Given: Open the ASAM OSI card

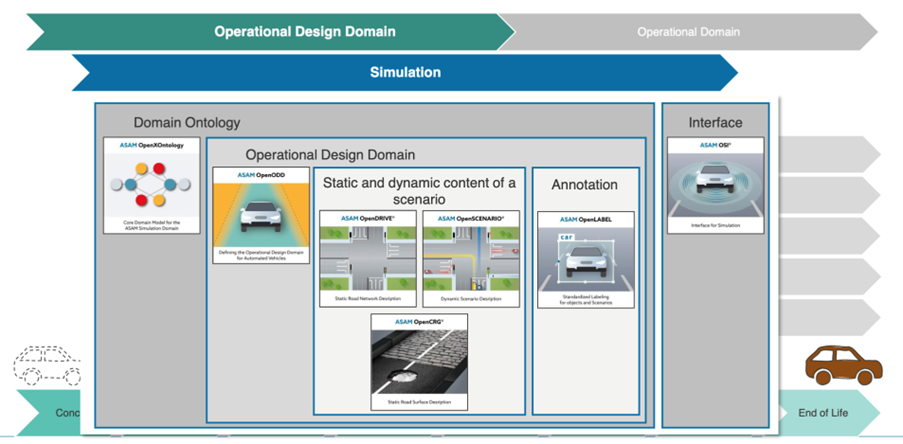Looking at the screenshot, I should click(716, 185).
